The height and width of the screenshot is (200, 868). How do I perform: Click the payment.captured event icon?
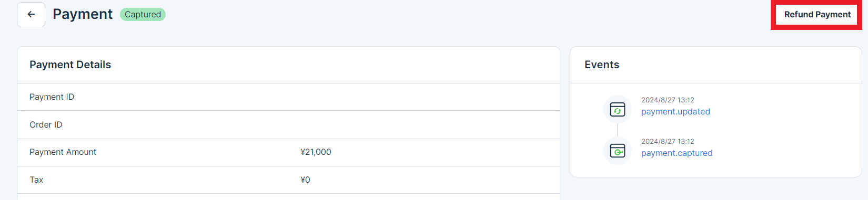tap(618, 151)
